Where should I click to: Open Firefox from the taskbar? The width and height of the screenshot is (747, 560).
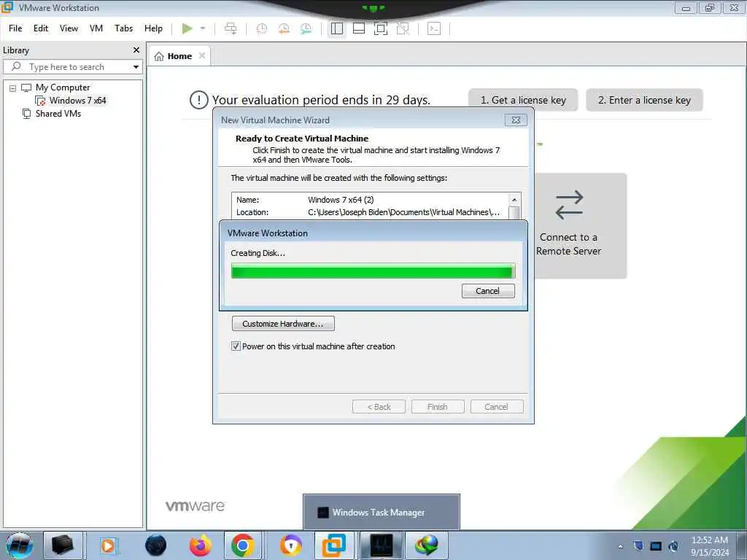coord(200,545)
